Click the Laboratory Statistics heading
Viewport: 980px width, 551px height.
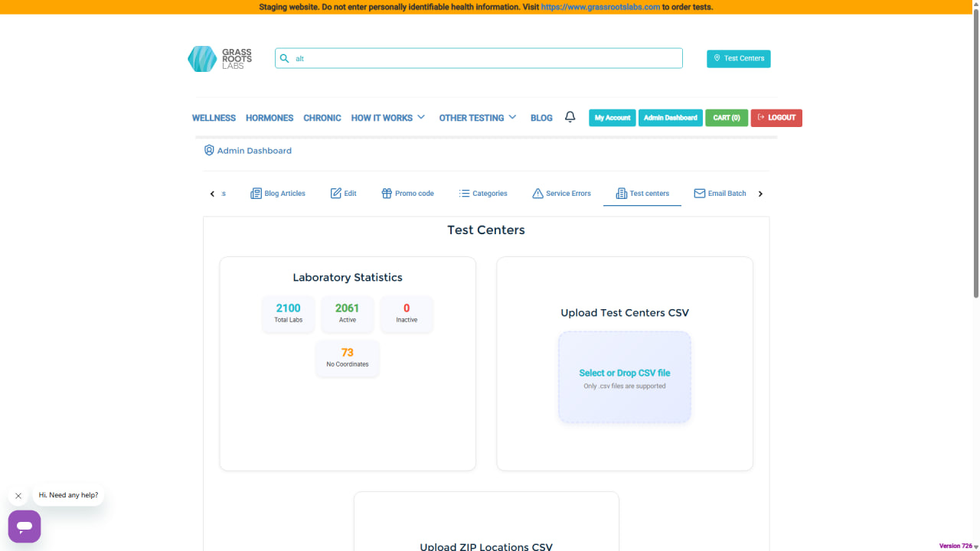[348, 278]
